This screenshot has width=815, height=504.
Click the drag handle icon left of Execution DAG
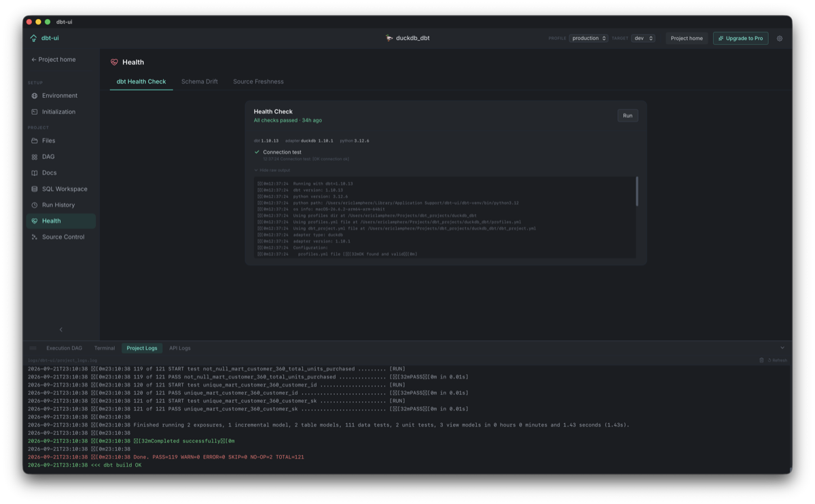click(x=33, y=348)
